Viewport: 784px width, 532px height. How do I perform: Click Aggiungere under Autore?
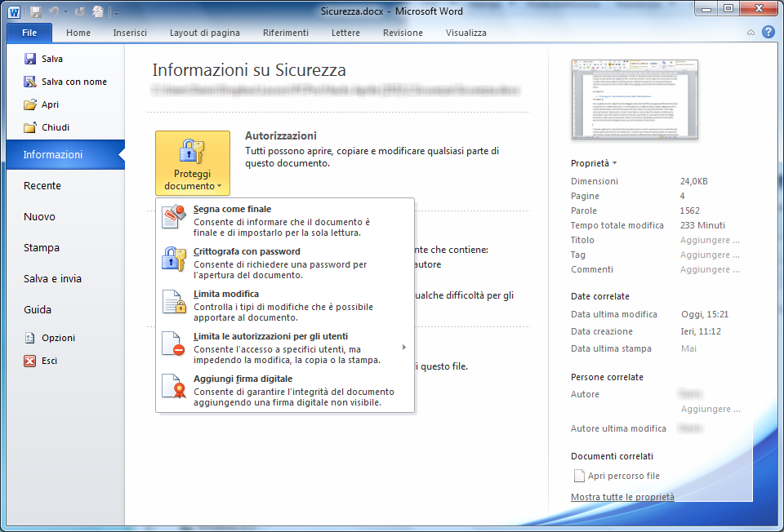[x=710, y=409]
